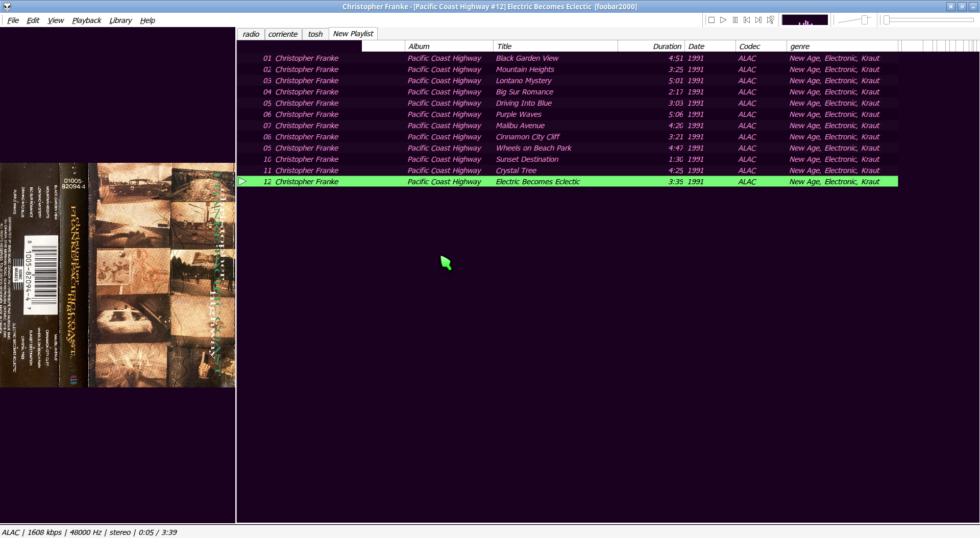Click status bar '1608 kbps' text
This screenshot has width=980, height=538.
click(x=44, y=532)
